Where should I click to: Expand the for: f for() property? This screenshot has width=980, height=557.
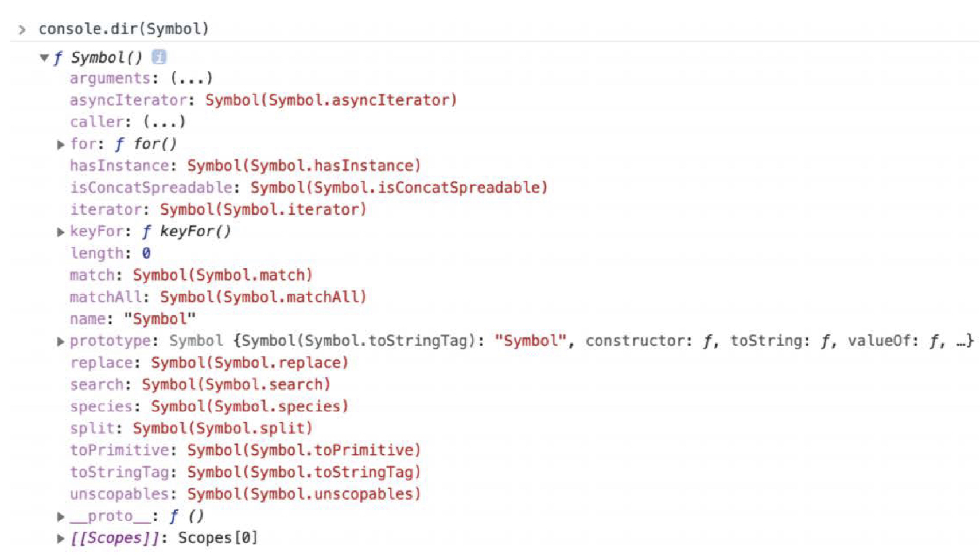[60, 145]
